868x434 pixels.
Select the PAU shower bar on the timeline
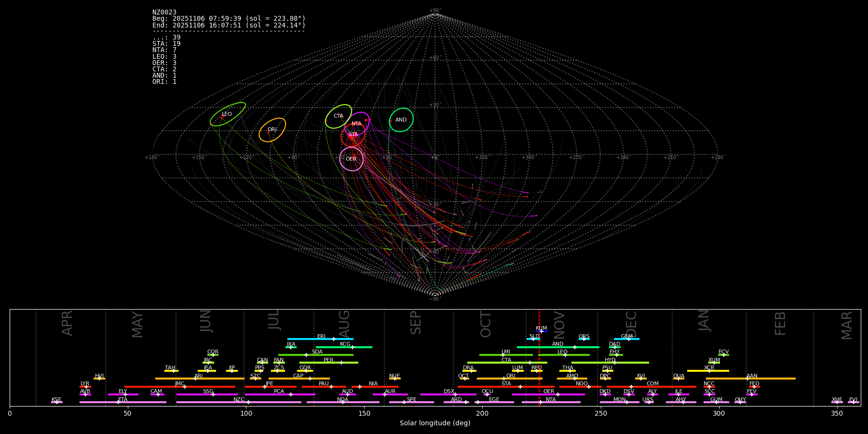(324, 386)
